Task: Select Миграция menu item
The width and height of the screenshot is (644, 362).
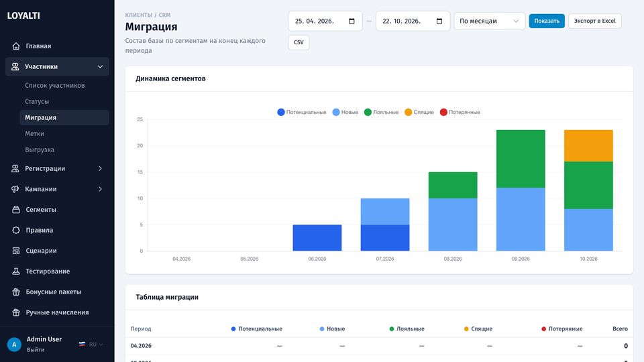Action: coord(64,117)
